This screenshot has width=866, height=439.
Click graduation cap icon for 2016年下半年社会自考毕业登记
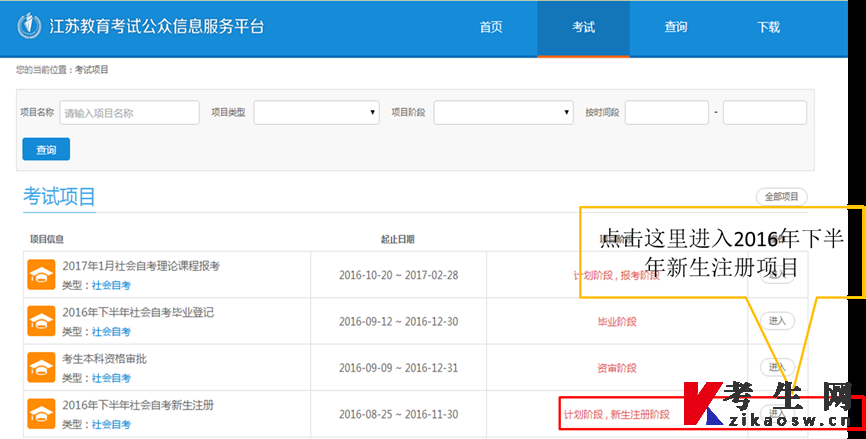pos(41,321)
